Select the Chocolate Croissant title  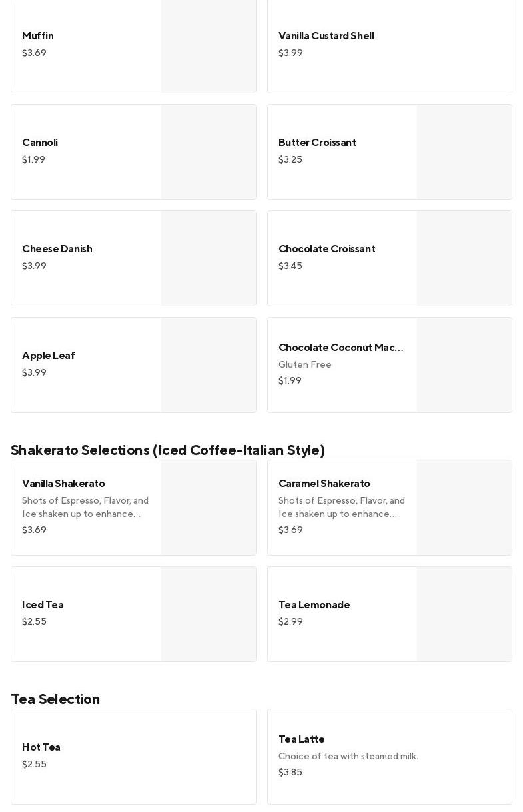326,249
